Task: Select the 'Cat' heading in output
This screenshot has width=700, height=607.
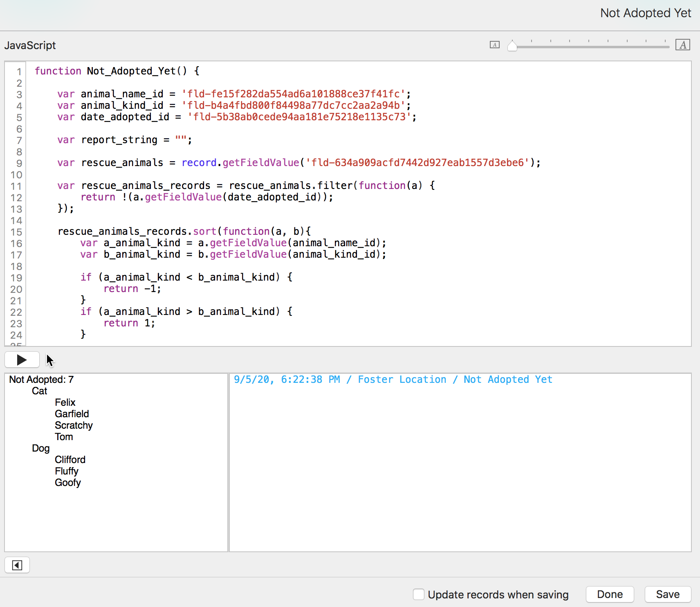Action: (x=40, y=391)
